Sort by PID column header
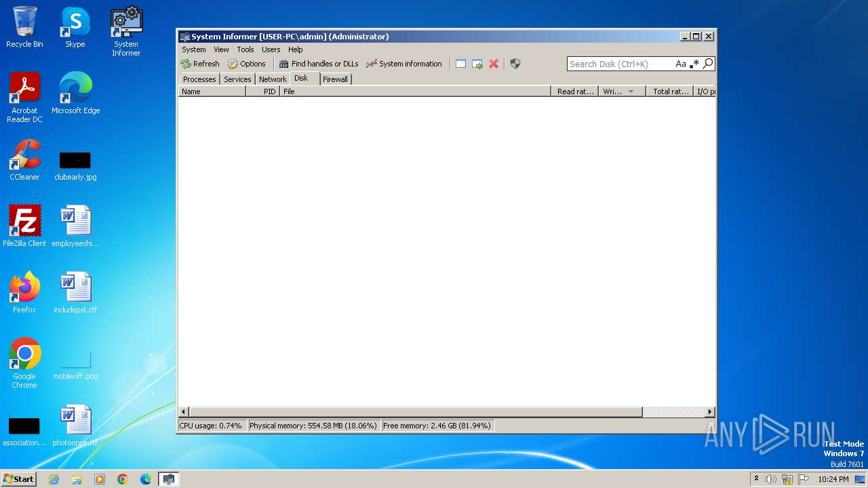868x488 pixels. (x=263, y=91)
